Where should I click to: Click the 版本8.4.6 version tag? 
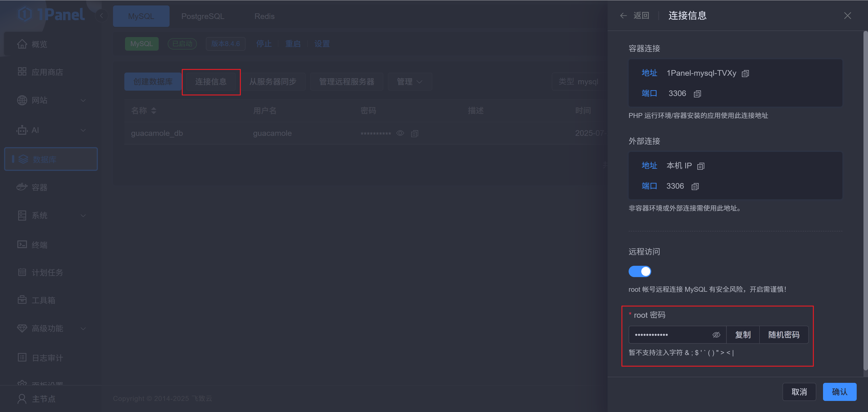225,44
